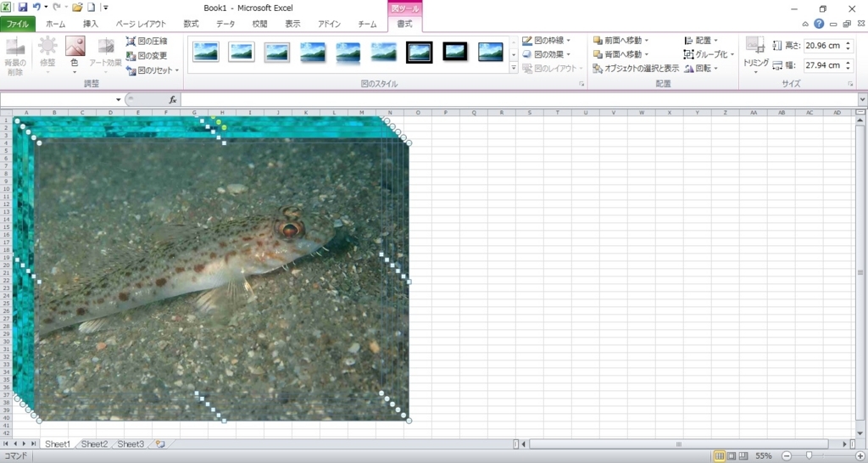This screenshot has height=463, width=868.
Task: Switch to the 表示 tab
Action: pos(292,24)
